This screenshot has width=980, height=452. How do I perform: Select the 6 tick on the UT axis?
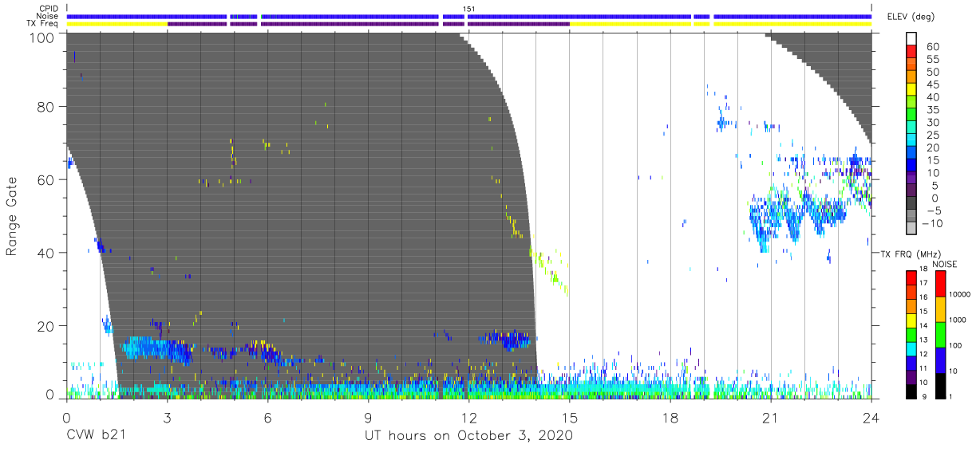pyautogui.click(x=267, y=418)
